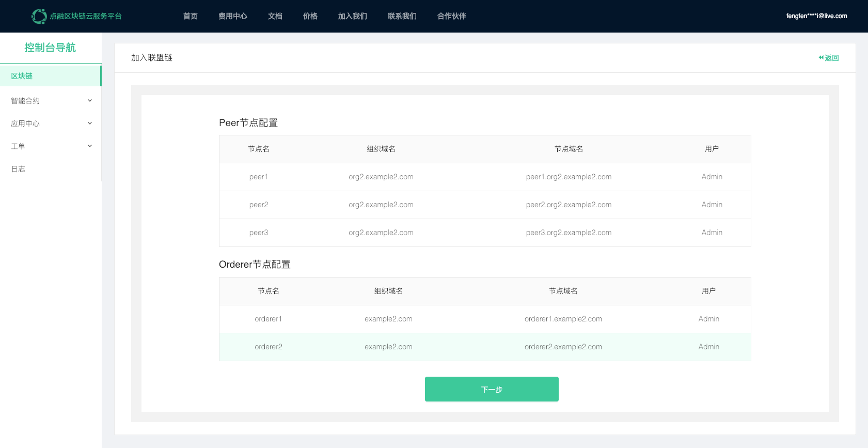Click the peer2 node name cell
Image resolution: width=868 pixels, height=448 pixels.
259,205
